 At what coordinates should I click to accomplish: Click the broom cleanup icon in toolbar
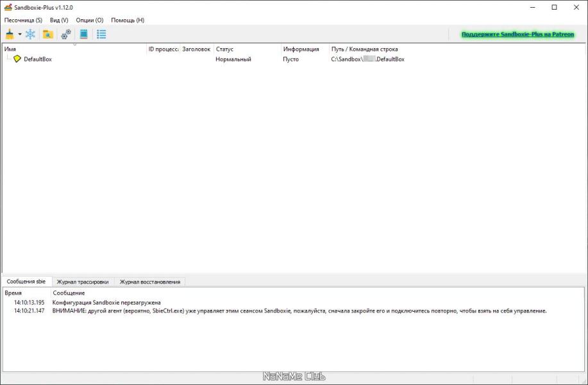pyautogui.click(x=10, y=34)
